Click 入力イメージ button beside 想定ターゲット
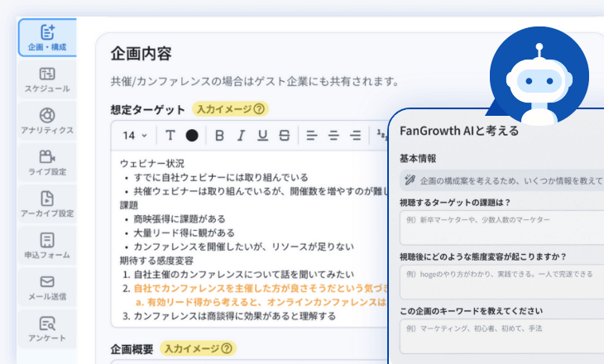 tap(230, 109)
